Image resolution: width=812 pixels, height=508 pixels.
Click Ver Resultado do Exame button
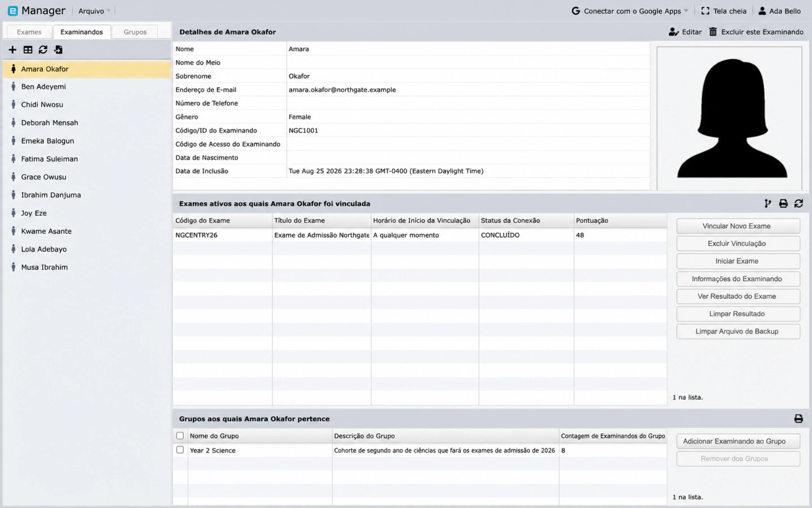tap(738, 296)
